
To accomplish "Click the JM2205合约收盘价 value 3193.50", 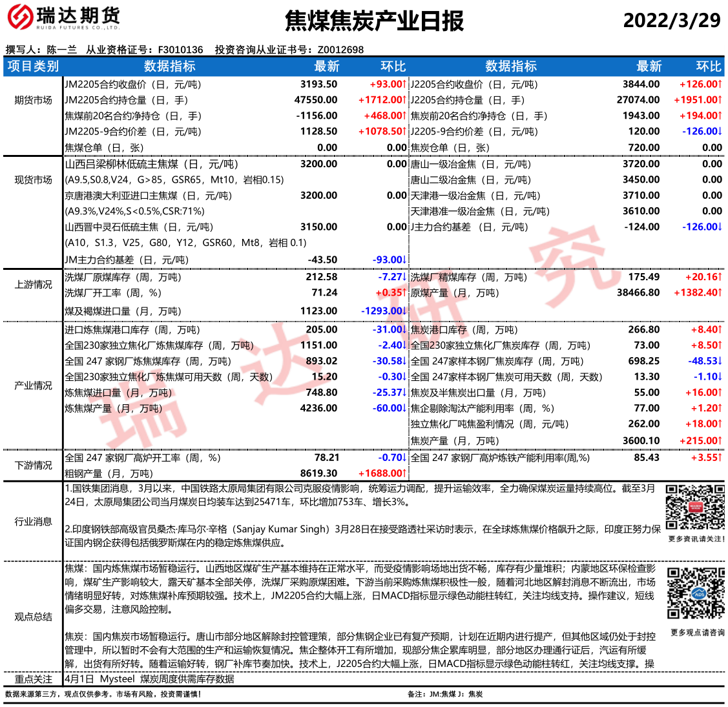I will [318, 84].
